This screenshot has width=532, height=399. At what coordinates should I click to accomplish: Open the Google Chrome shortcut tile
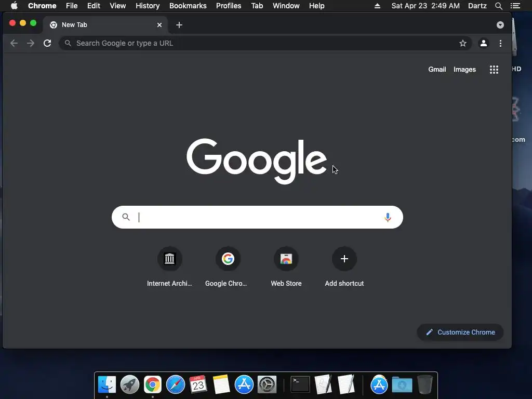228,267
